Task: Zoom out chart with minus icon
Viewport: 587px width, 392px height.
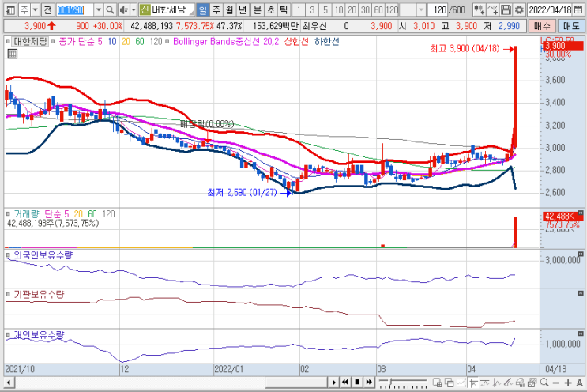Action: click(x=556, y=383)
